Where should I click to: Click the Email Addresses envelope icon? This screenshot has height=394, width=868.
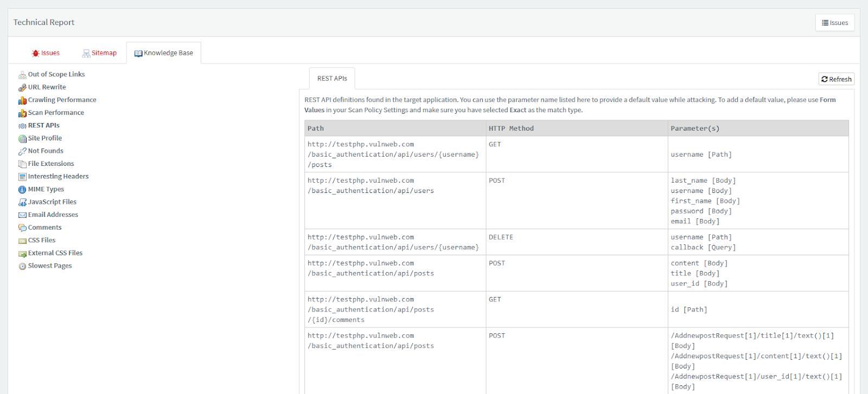pos(22,215)
